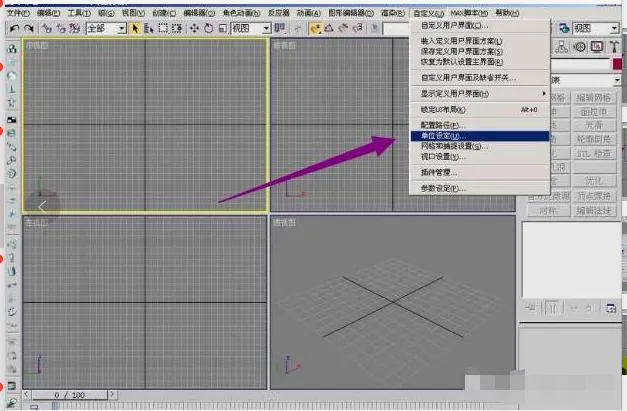Toggle the Percent Snap button
The image size is (627, 411).
click(343, 28)
